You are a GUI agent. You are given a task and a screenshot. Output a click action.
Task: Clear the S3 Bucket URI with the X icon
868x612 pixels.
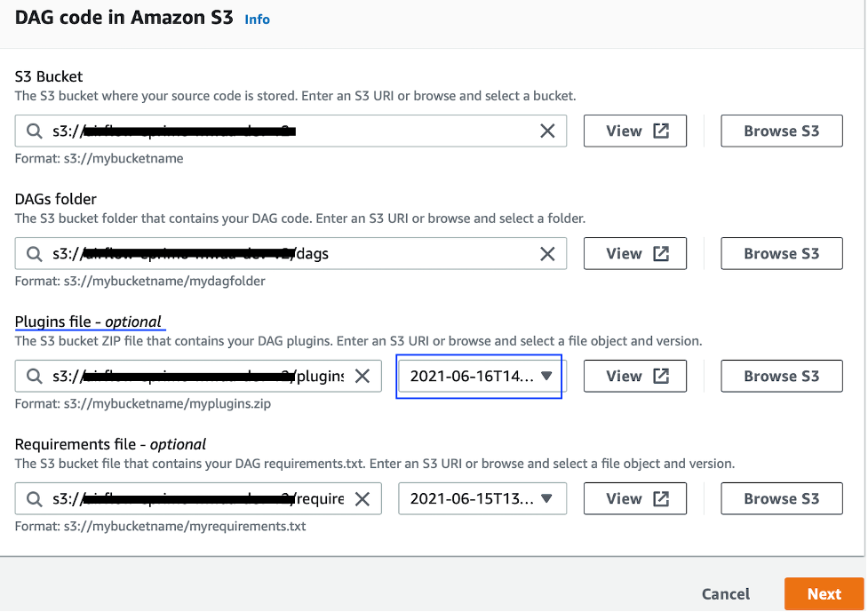point(548,131)
